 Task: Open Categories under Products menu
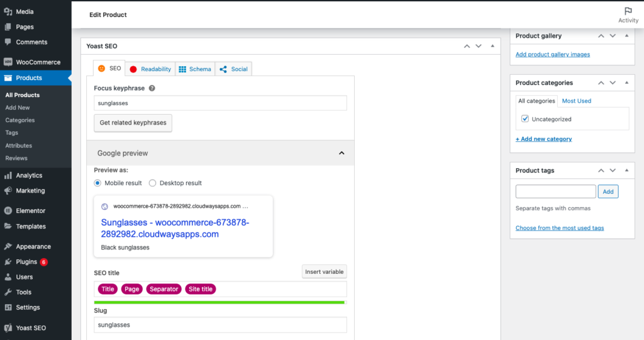[x=19, y=120]
